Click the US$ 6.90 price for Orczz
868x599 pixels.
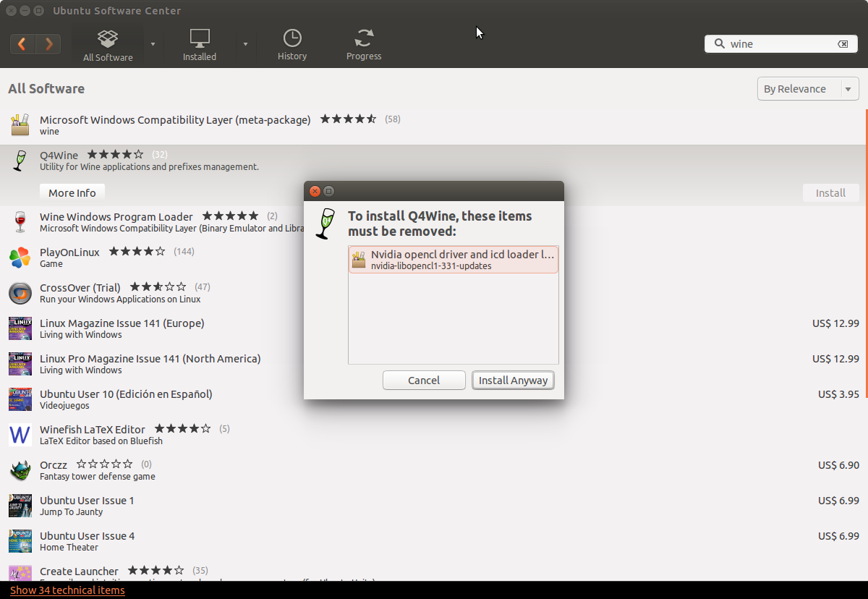click(x=838, y=465)
